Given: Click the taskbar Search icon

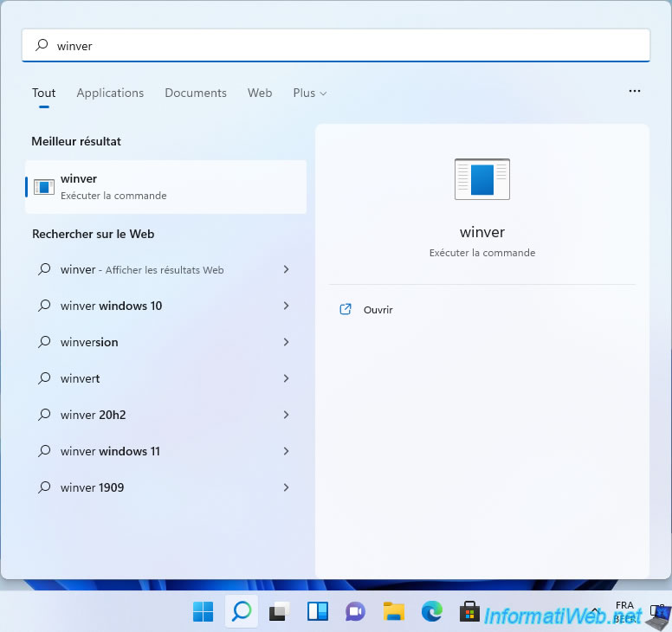Looking at the screenshot, I should pyautogui.click(x=242, y=611).
